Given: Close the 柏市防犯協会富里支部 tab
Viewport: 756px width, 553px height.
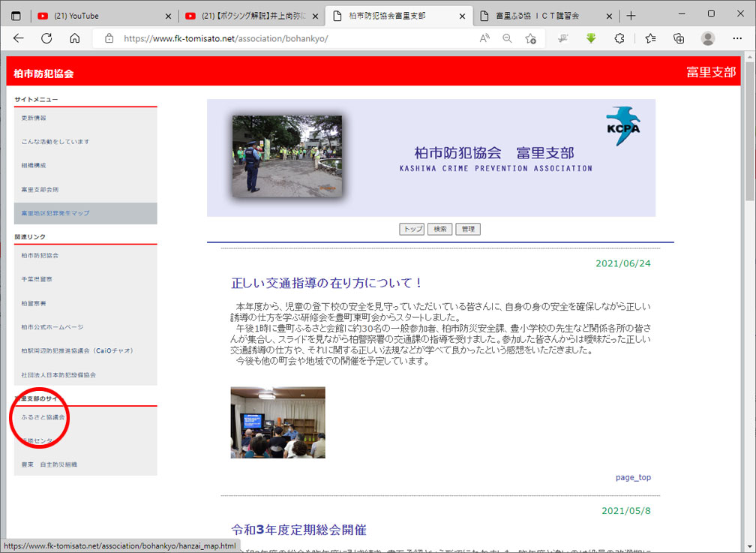Looking at the screenshot, I should coord(462,16).
